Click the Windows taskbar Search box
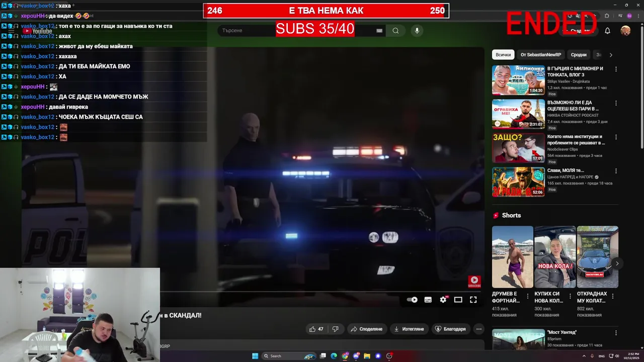 tap(289, 356)
